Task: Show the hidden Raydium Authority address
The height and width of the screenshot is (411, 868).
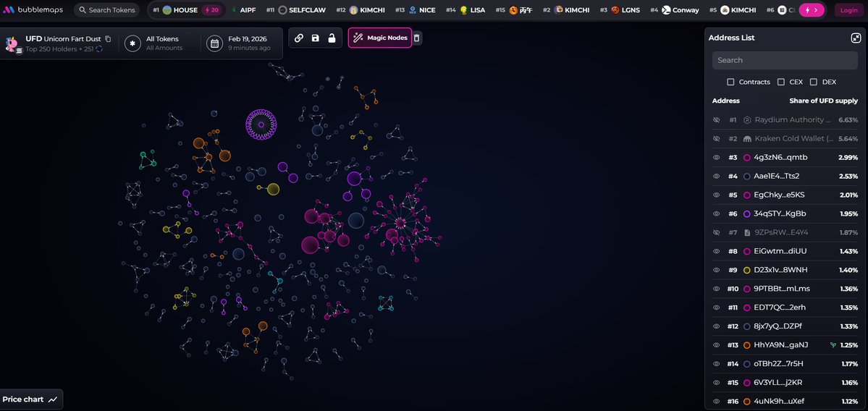Action: point(716,120)
